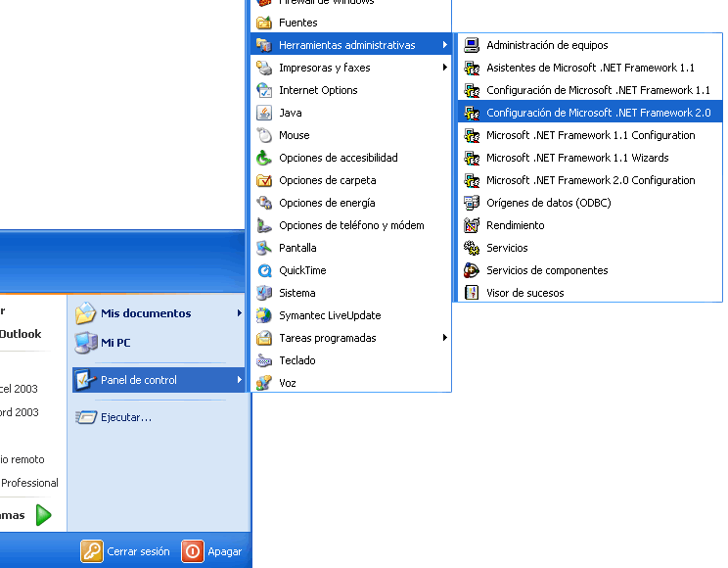
Task: Click the Visor de sucesos icon
Action: coord(472,293)
